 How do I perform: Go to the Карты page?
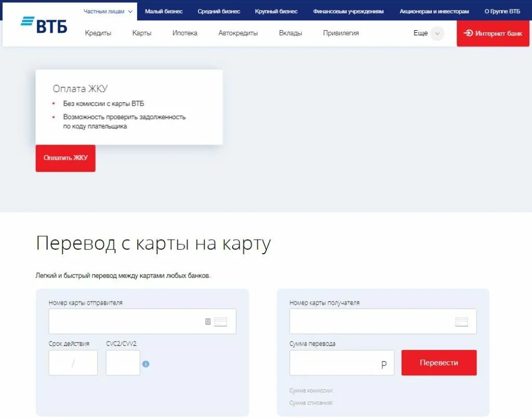click(x=142, y=33)
